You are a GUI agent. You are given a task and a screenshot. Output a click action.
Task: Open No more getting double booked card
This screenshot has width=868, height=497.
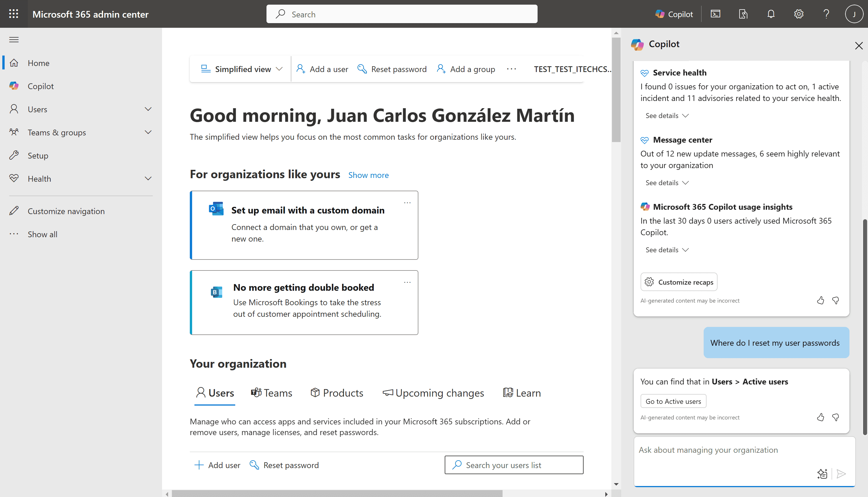tap(304, 302)
